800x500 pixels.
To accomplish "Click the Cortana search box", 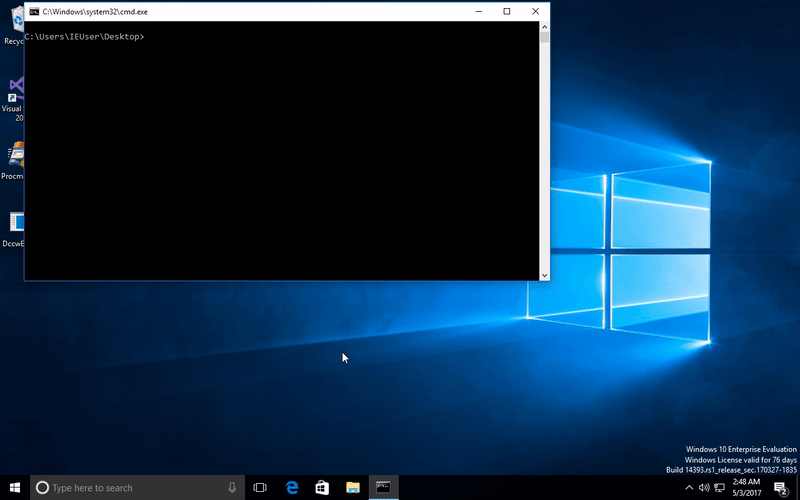I will pos(137,488).
